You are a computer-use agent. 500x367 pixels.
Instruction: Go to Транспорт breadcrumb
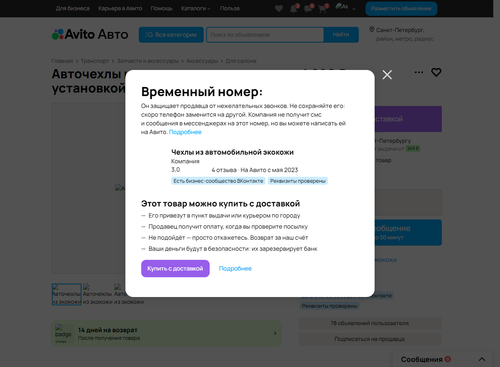95,61
